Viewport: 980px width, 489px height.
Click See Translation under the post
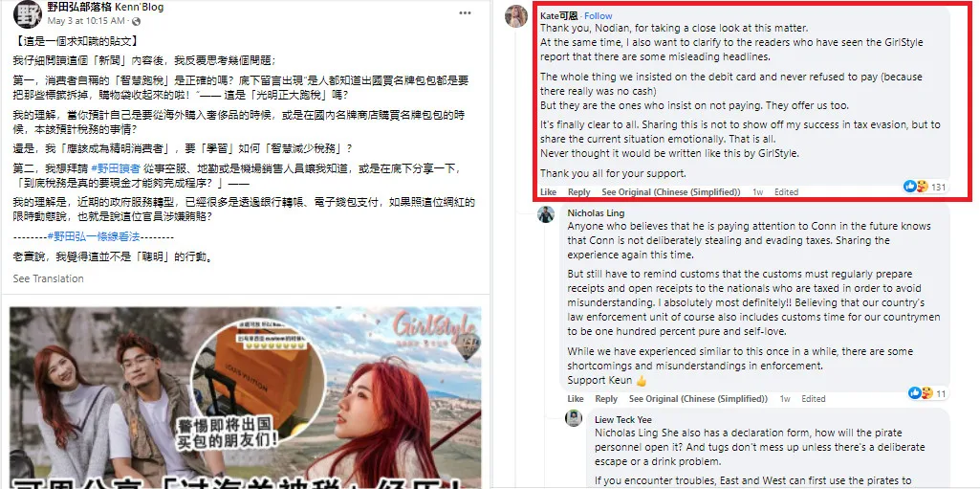pyautogui.click(x=48, y=278)
